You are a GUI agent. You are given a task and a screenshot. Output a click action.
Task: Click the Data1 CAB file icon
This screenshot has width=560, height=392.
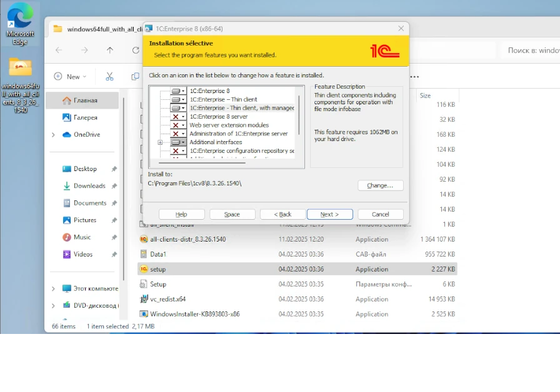tap(144, 254)
